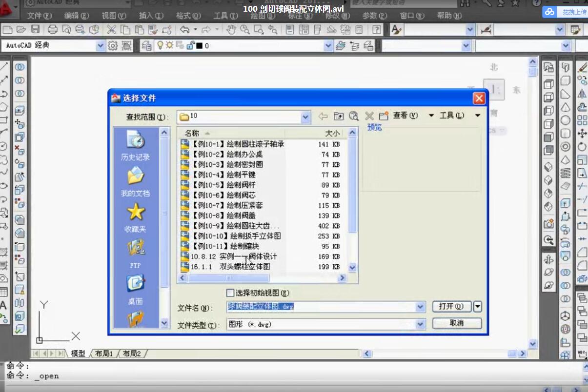Open the 历史记录 shortcut in places bar
This screenshot has height=392, width=588.
pyautogui.click(x=135, y=145)
